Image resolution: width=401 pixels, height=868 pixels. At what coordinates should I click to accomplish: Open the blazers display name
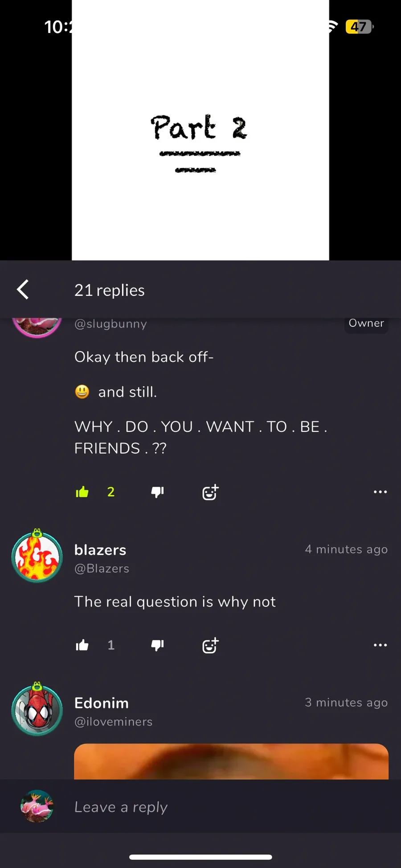[100, 550]
